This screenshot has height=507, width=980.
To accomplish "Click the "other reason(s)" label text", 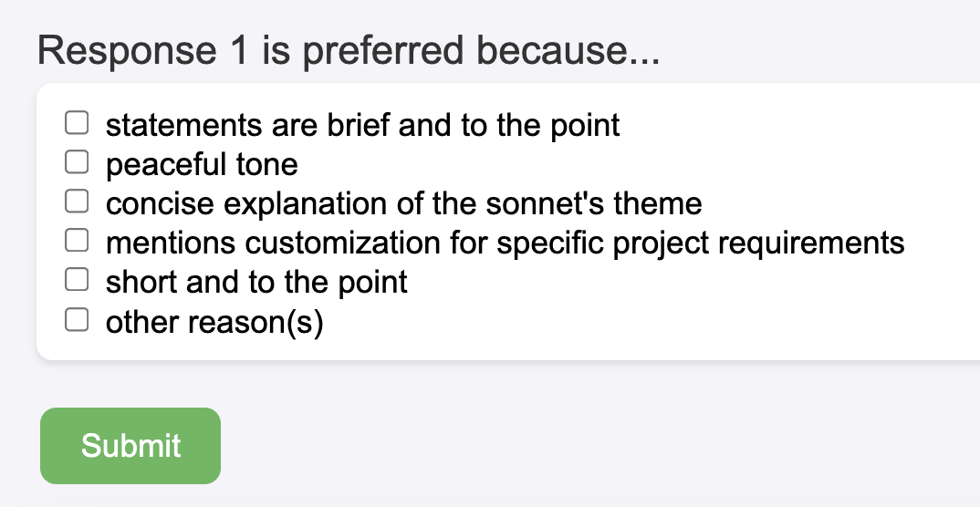I will (214, 322).
